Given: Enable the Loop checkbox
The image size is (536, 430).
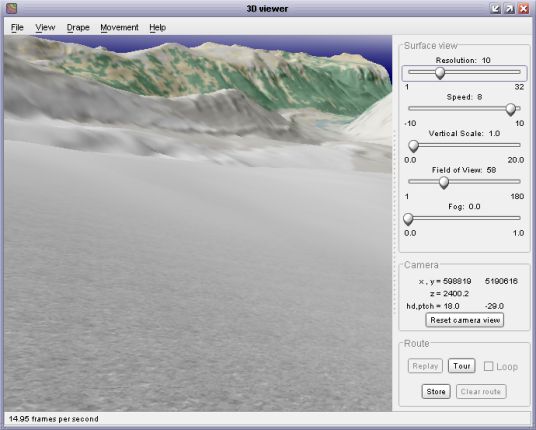Looking at the screenshot, I should [488, 366].
